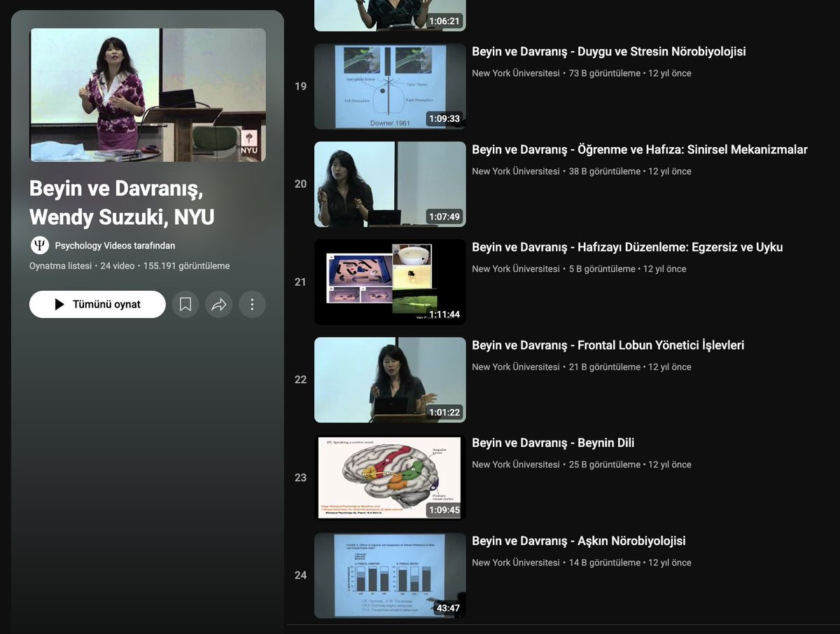Open thumbnail for Duygu ve Stresin Nörobiyolojisi
This screenshot has width=840, height=634.
390,86
